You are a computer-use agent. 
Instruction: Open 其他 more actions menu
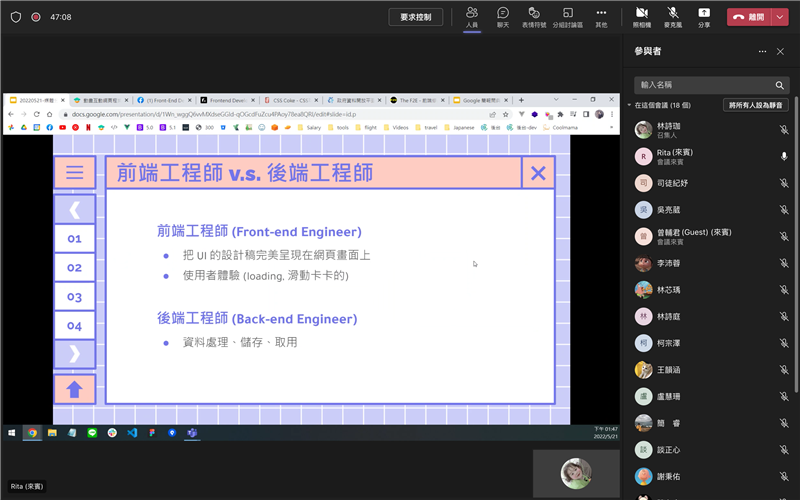point(601,16)
